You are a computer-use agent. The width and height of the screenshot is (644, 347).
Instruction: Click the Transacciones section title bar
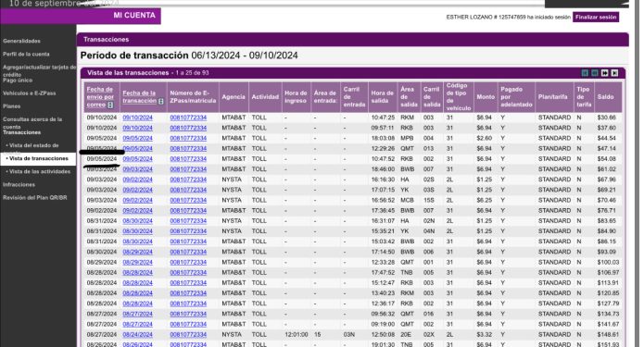point(352,40)
